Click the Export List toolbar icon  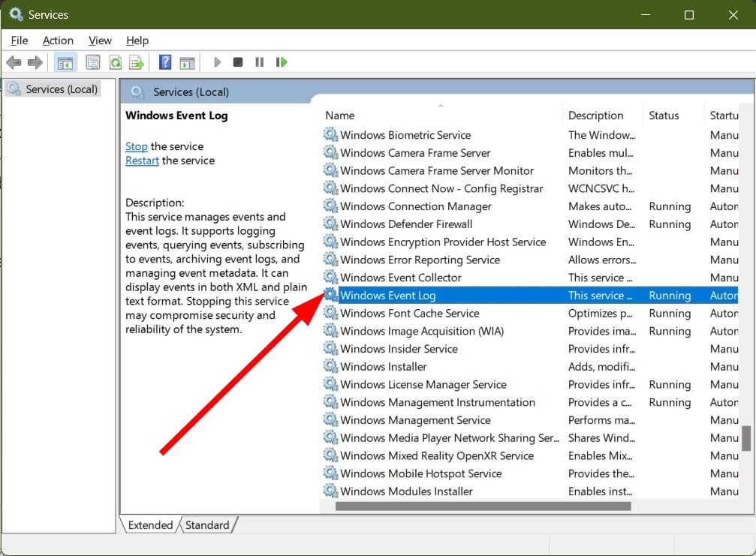pos(137,62)
